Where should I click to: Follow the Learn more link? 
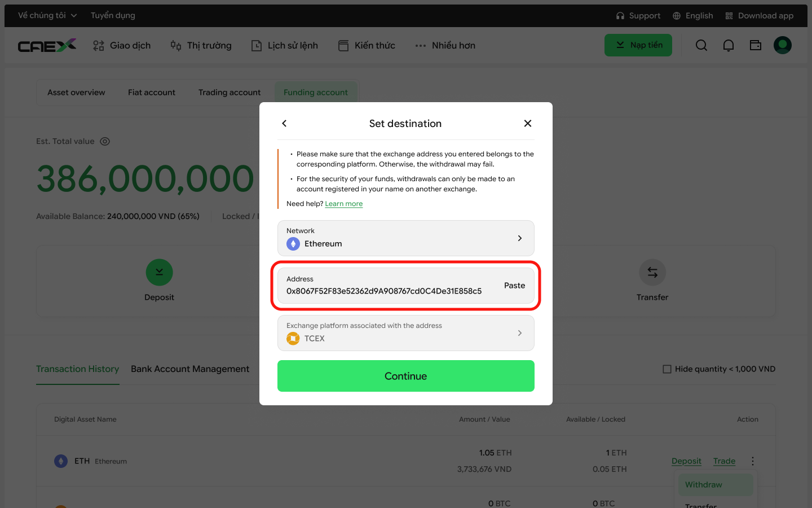pyautogui.click(x=344, y=204)
